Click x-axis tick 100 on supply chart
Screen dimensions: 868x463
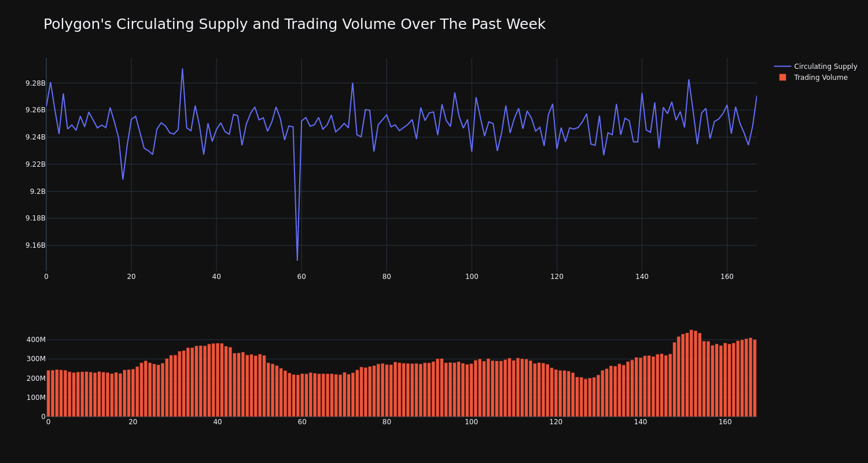tap(472, 277)
